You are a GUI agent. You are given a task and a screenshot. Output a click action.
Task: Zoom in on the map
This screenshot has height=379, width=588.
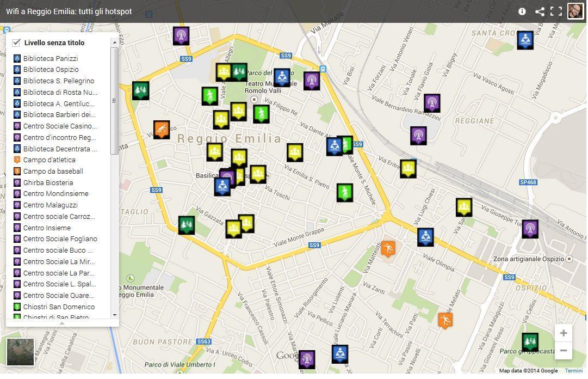click(x=563, y=333)
